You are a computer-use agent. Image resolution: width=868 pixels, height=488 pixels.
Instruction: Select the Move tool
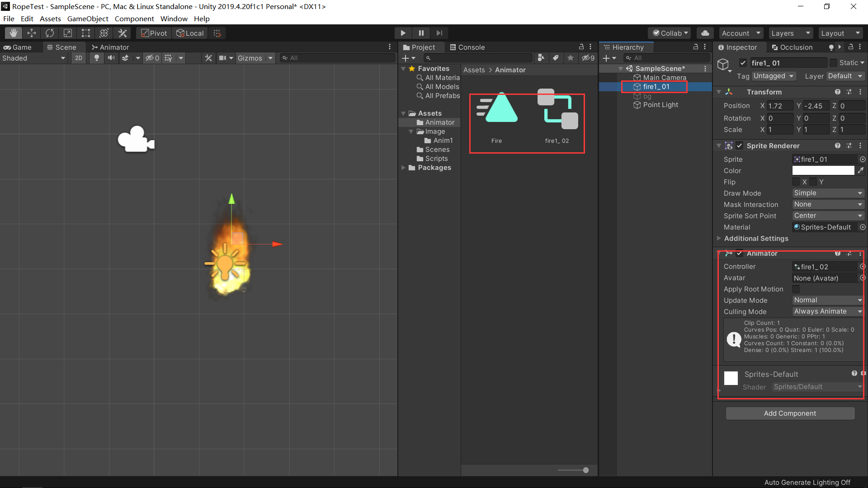pyautogui.click(x=32, y=33)
